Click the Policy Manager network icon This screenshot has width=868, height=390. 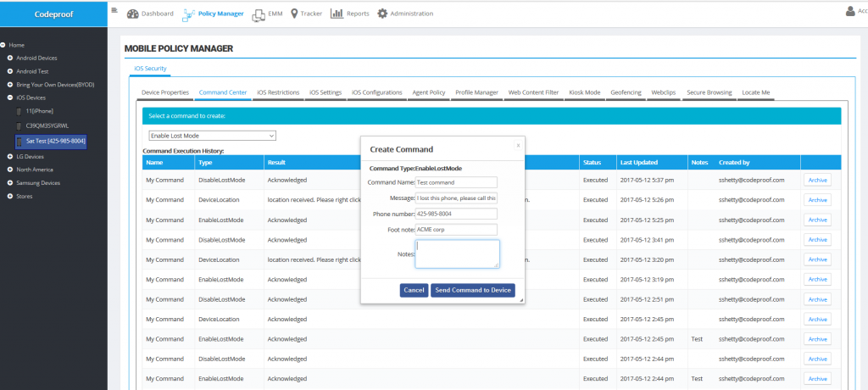click(189, 14)
